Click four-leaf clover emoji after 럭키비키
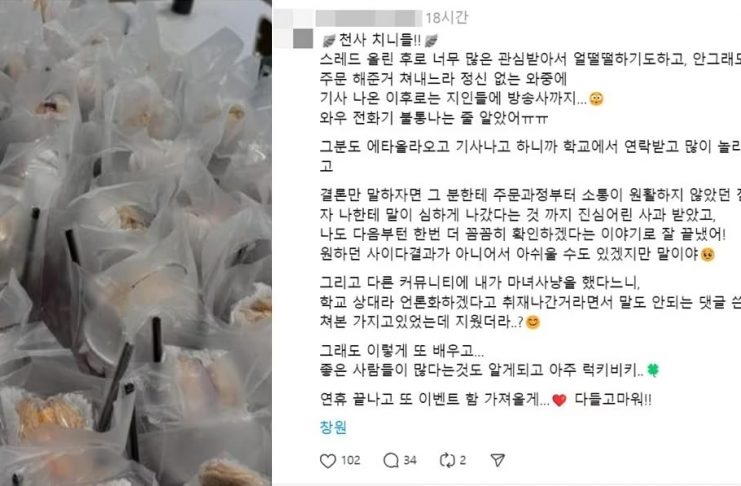This screenshot has width=741, height=486. pos(653,370)
